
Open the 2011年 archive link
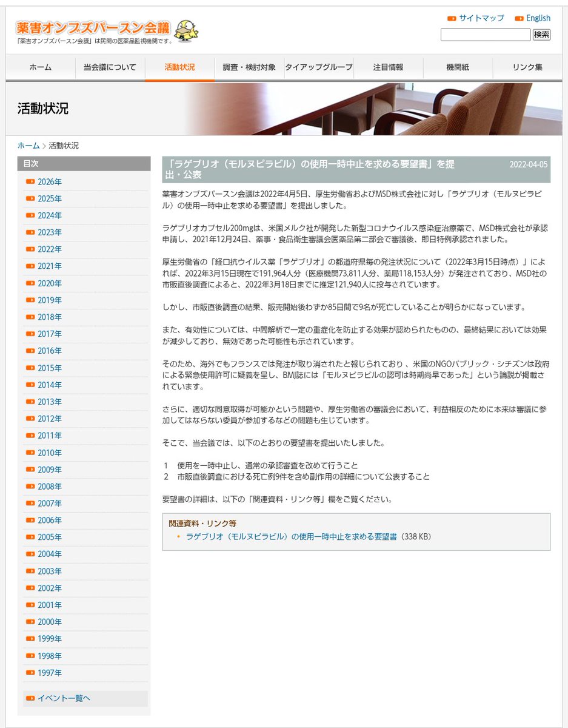tap(50, 436)
